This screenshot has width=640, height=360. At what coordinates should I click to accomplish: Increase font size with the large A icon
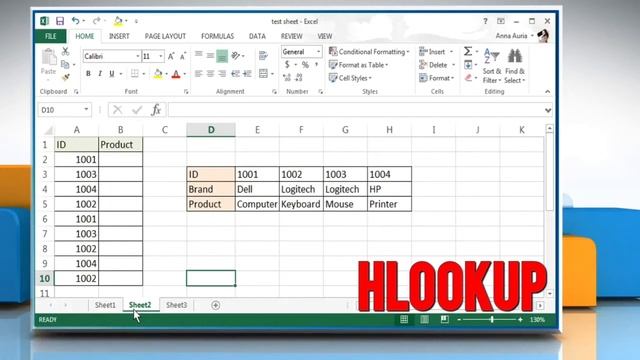(171, 56)
